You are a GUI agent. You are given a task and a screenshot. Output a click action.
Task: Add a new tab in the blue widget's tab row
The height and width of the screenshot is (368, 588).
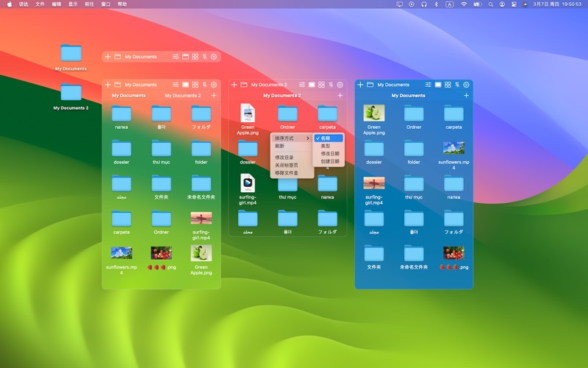coord(467,96)
